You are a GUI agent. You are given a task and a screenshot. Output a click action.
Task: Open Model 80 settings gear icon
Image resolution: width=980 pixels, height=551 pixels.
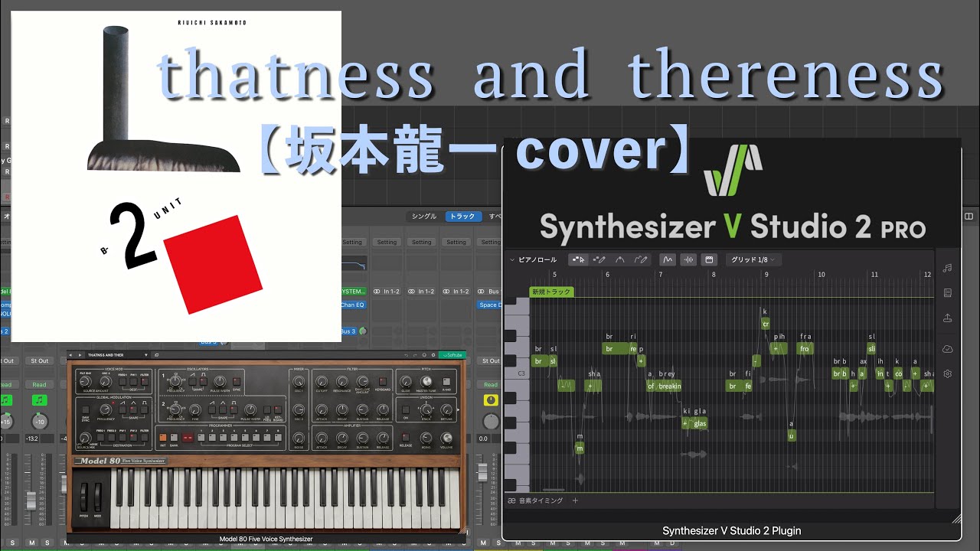433,354
